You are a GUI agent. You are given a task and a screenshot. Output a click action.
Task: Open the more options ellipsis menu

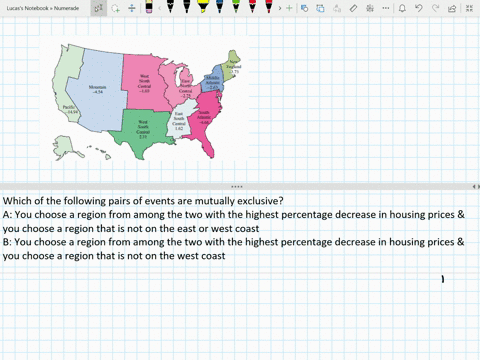click(x=386, y=8)
